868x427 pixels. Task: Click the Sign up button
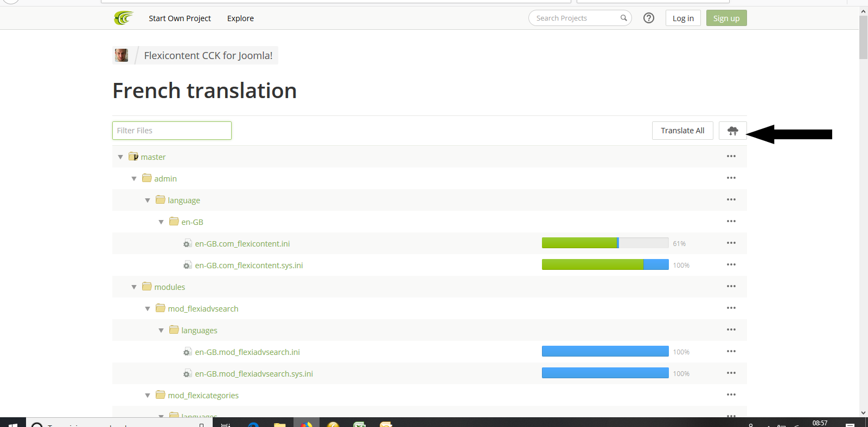click(726, 18)
